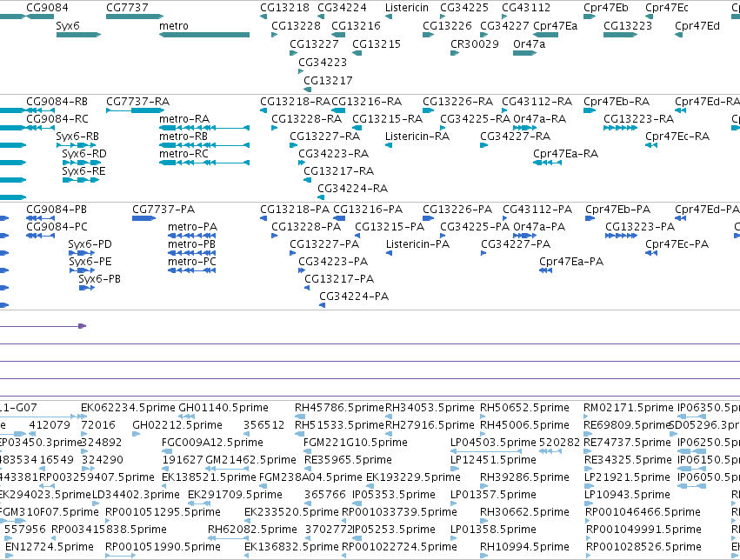This screenshot has width=740, height=560.
Task: Click transcript CG13217-RA
Action: coord(307,180)
